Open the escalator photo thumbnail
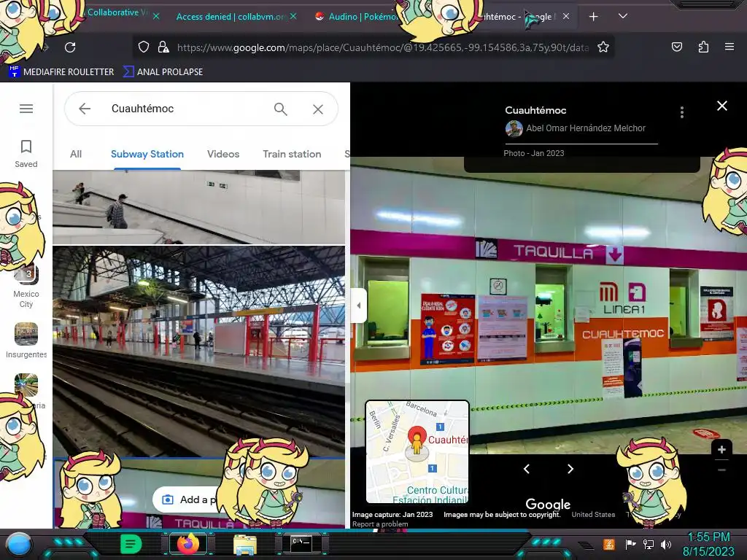The height and width of the screenshot is (560, 747). 198,207
